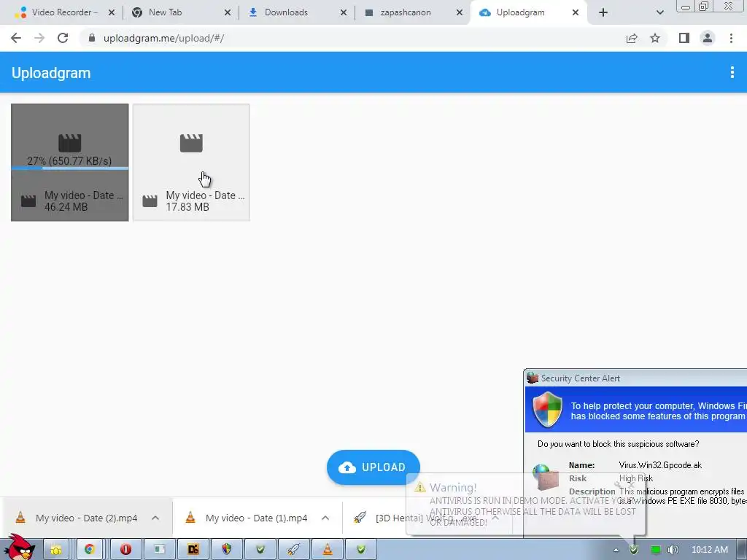747x560 pixels.
Task: Open a new browser tab with plus
Action: [x=603, y=13]
